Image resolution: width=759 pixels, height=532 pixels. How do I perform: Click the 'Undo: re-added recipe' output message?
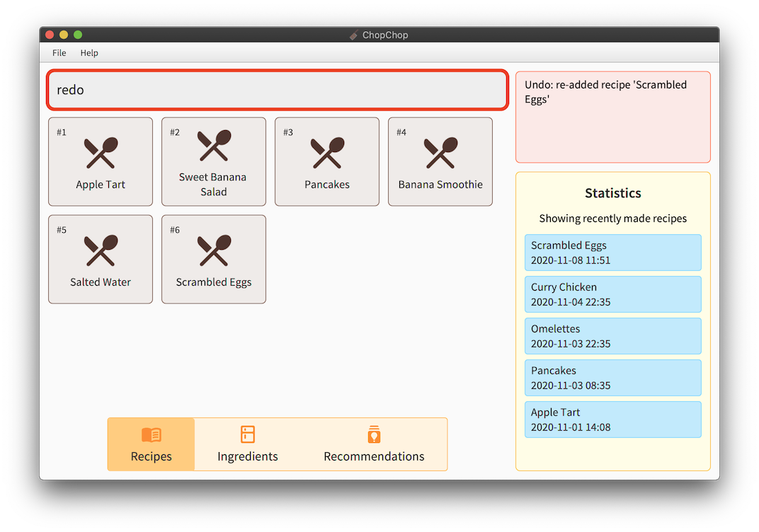tap(605, 92)
